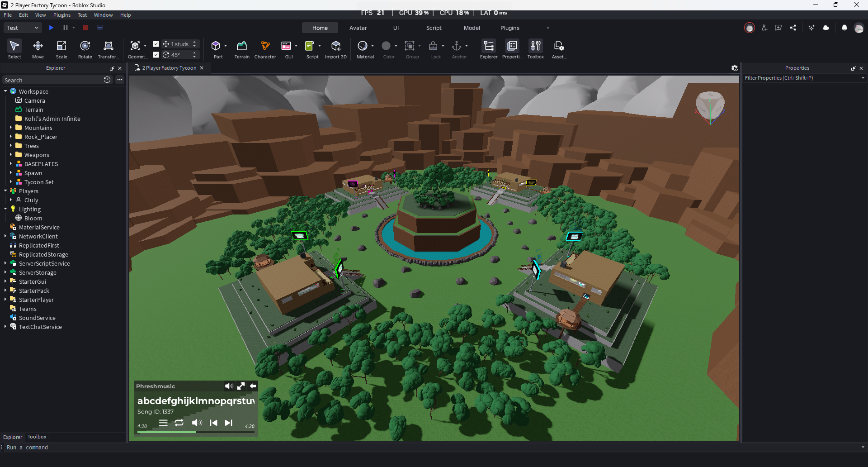Expand the Mountains folder
Image resolution: width=868 pixels, height=467 pixels.
tap(10, 128)
